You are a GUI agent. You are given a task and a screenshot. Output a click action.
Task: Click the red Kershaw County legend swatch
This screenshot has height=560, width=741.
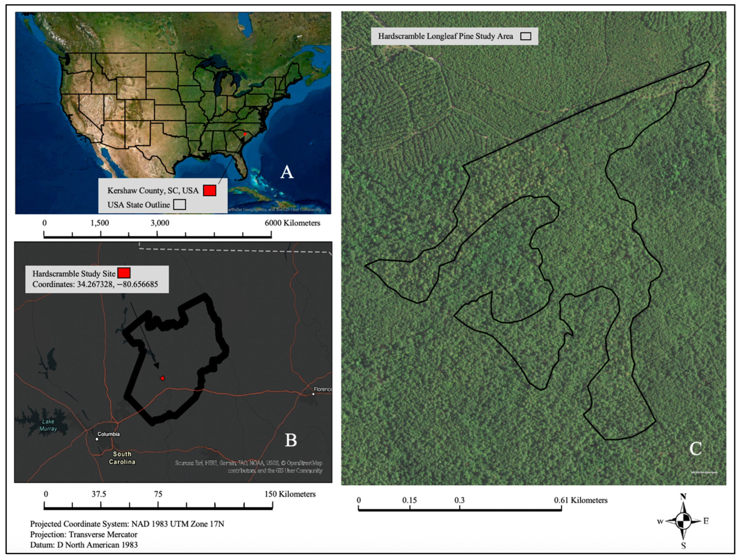click(x=209, y=191)
